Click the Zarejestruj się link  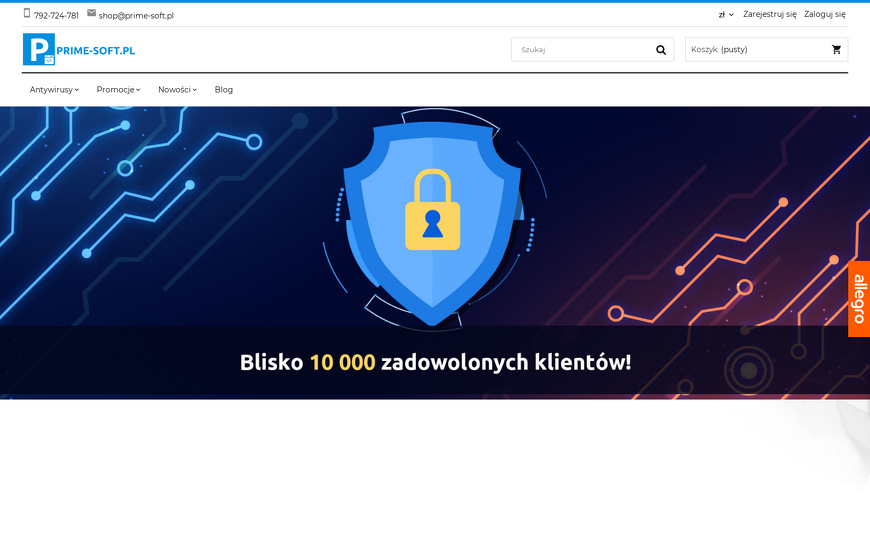(770, 14)
